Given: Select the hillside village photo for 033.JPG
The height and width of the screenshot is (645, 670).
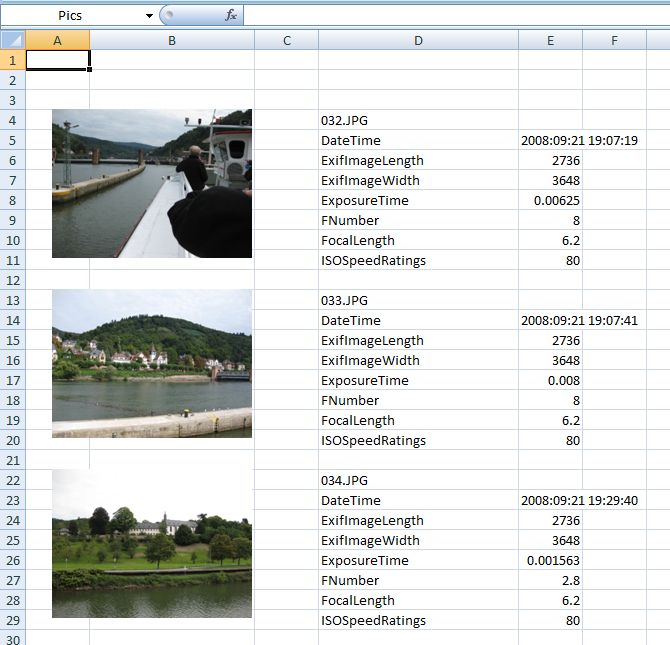Looking at the screenshot, I should pos(151,363).
